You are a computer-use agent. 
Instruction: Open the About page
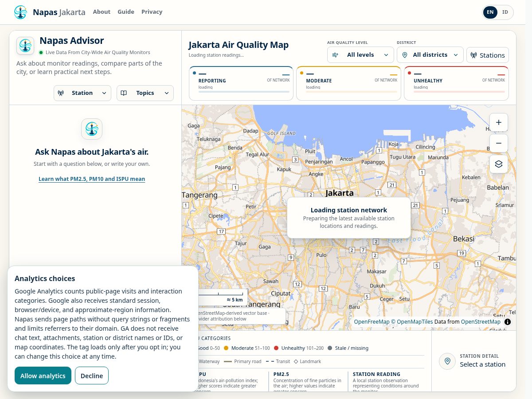point(102,12)
